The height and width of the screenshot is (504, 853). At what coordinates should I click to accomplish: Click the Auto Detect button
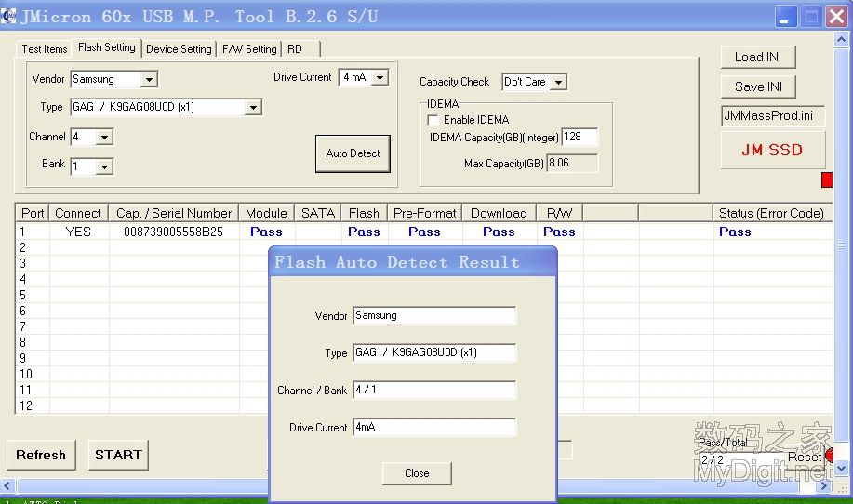[353, 153]
